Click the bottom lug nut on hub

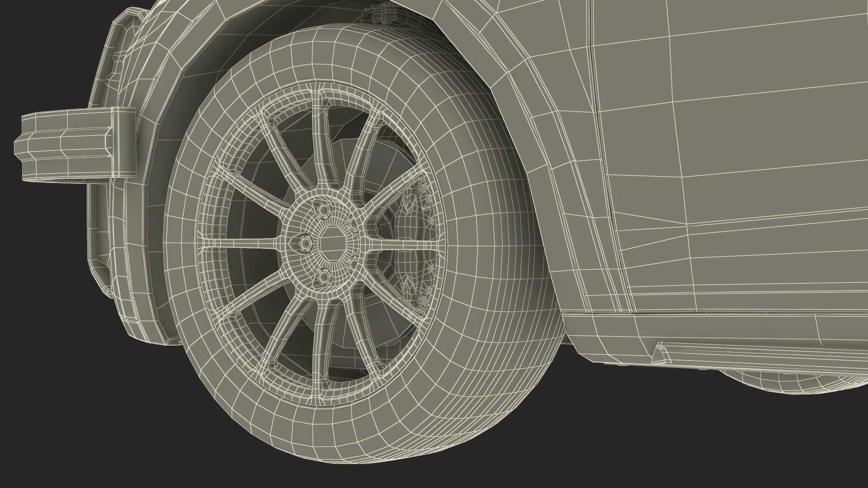pos(325,275)
